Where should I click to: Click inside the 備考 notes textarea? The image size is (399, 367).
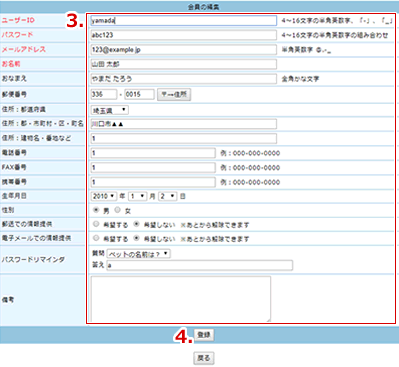coord(181,299)
